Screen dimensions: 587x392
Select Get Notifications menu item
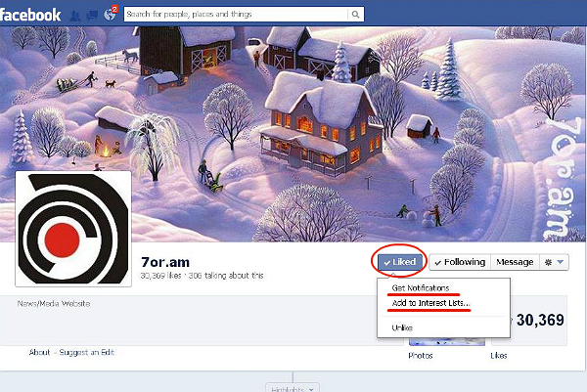tap(421, 288)
